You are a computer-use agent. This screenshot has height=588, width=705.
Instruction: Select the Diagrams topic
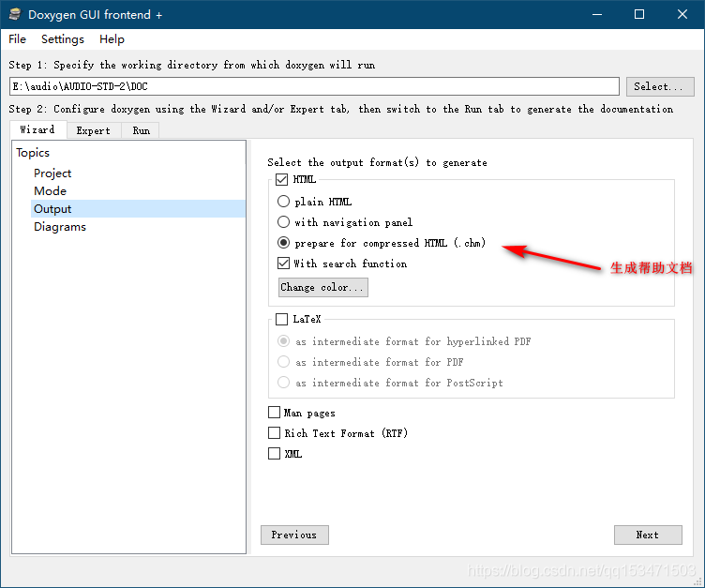(x=60, y=227)
